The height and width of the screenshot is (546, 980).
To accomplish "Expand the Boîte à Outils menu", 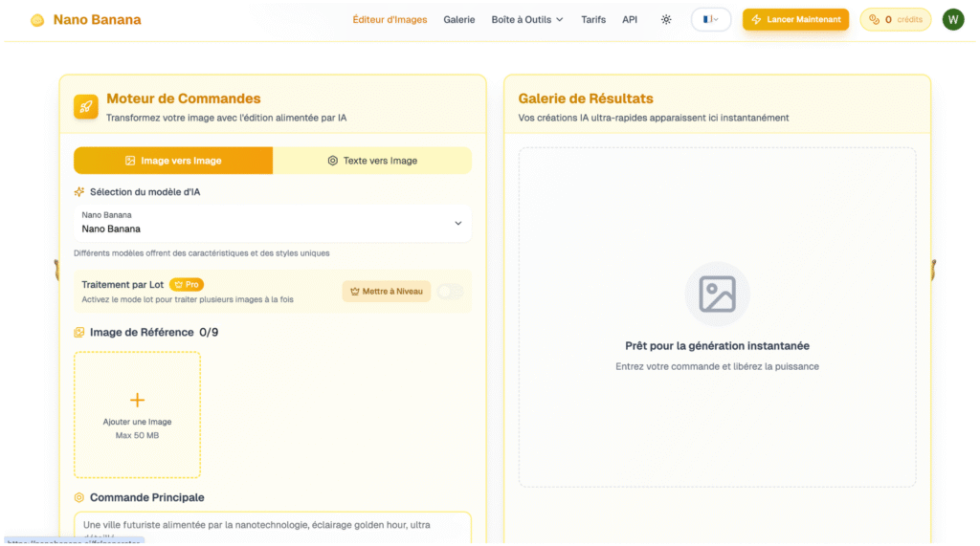I will pyautogui.click(x=526, y=19).
